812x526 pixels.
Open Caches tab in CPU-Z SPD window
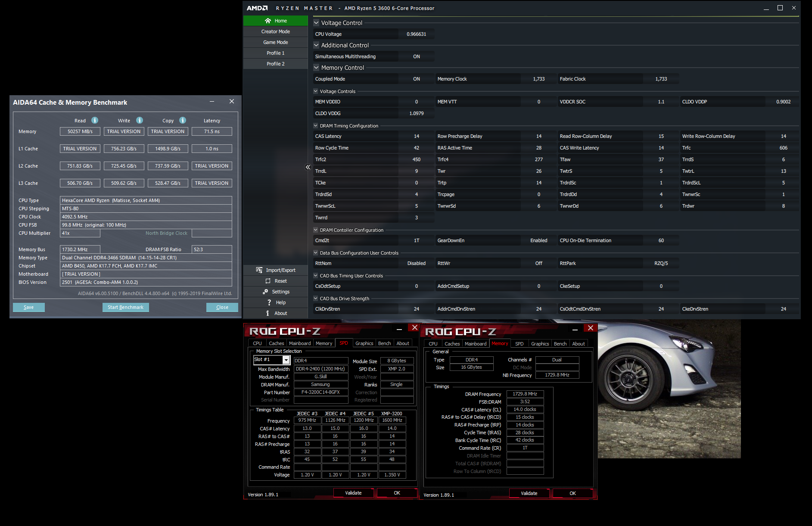(x=276, y=343)
